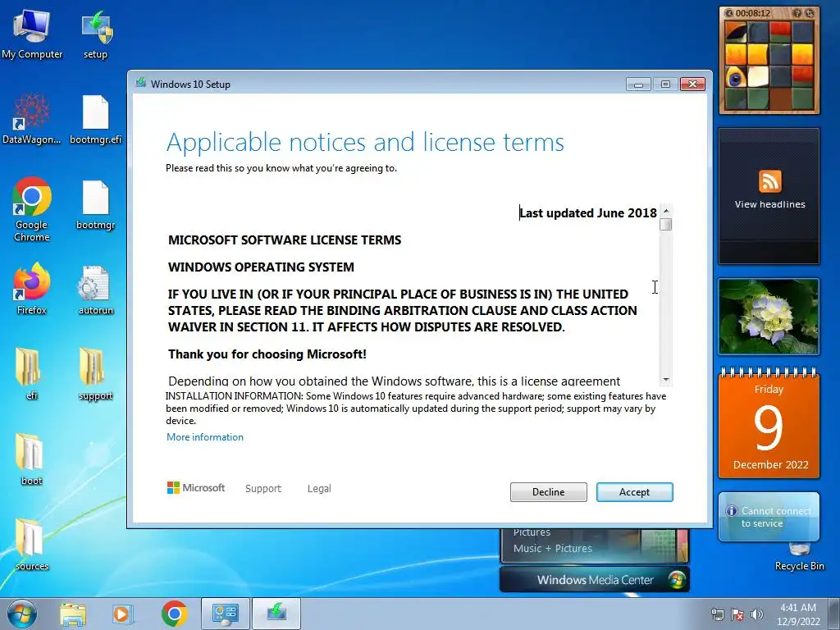Select the bootmgr file icon

coord(95,205)
